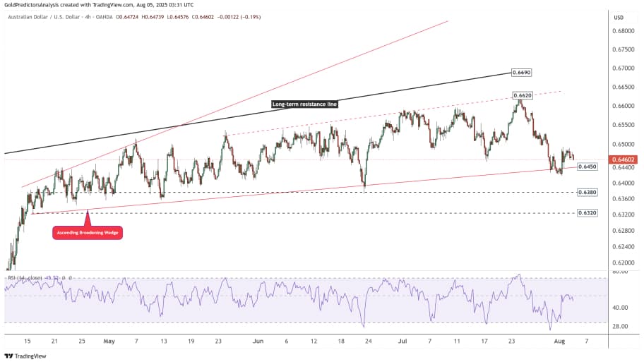Click the 4h interval in chart title
This screenshot has width=644, height=362.
point(88,17)
